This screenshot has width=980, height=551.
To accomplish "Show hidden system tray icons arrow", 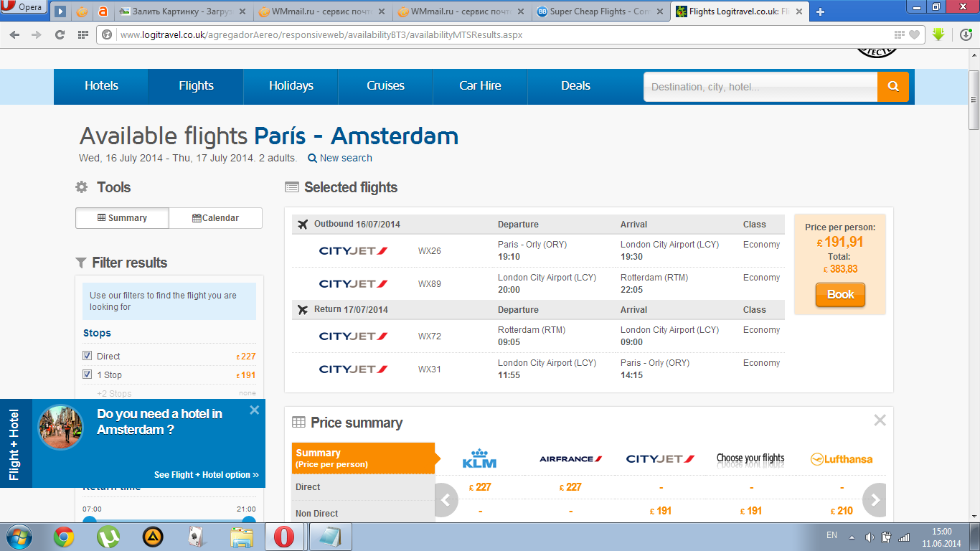I will 852,537.
